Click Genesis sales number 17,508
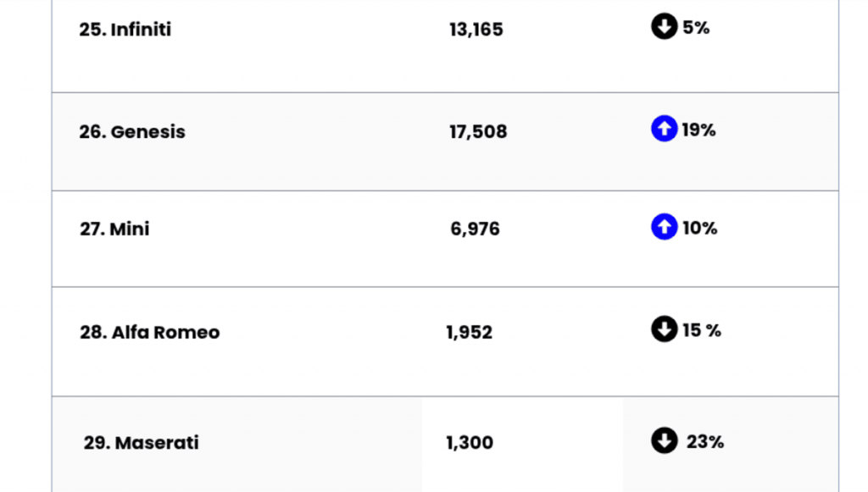868x492 pixels. pos(478,132)
